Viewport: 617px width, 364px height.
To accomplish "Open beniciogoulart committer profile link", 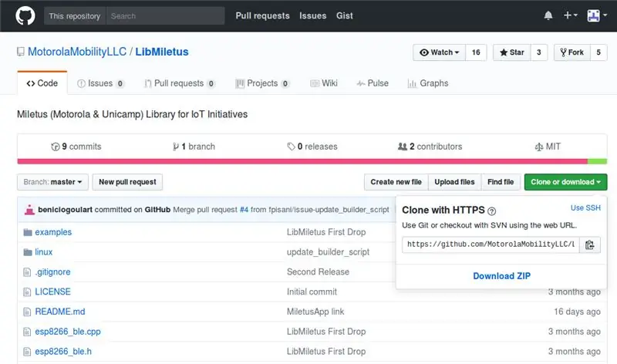I will pos(65,210).
